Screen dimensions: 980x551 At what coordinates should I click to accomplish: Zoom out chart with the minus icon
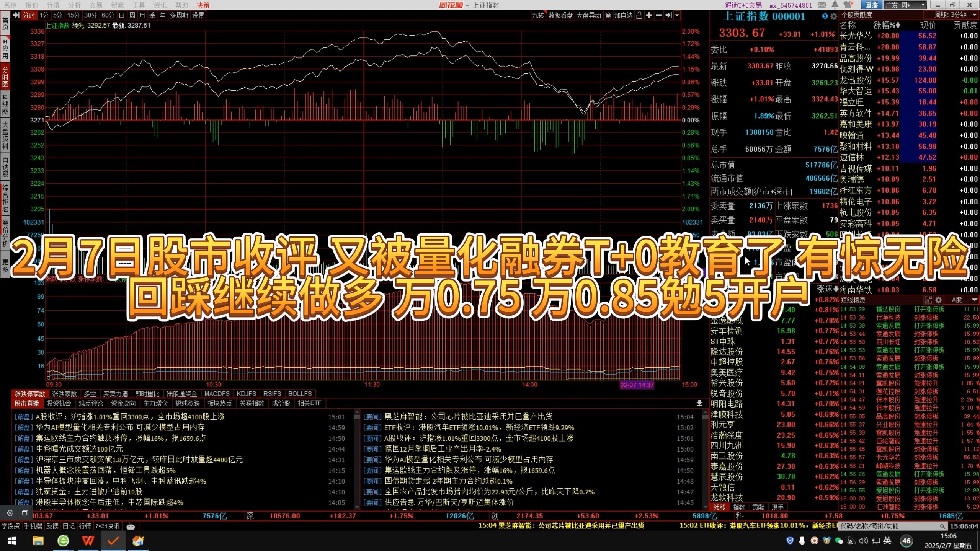point(658,15)
